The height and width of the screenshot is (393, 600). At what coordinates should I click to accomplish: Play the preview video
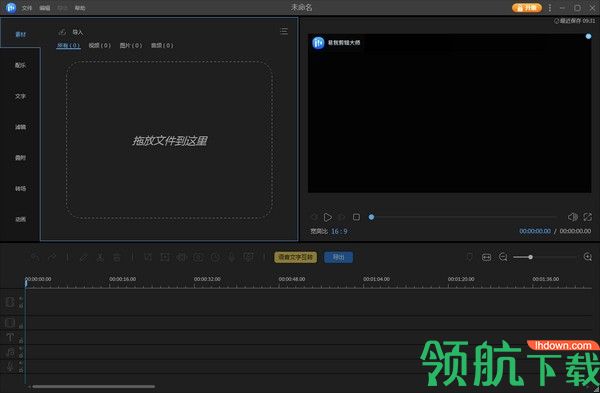328,217
